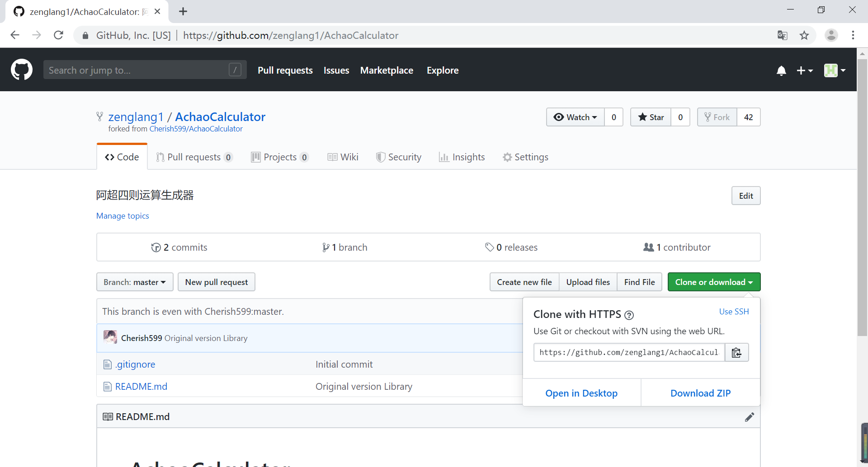
Task: Open the Cherish599/AchaoCalculator upstream link
Action: pyautogui.click(x=196, y=129)
